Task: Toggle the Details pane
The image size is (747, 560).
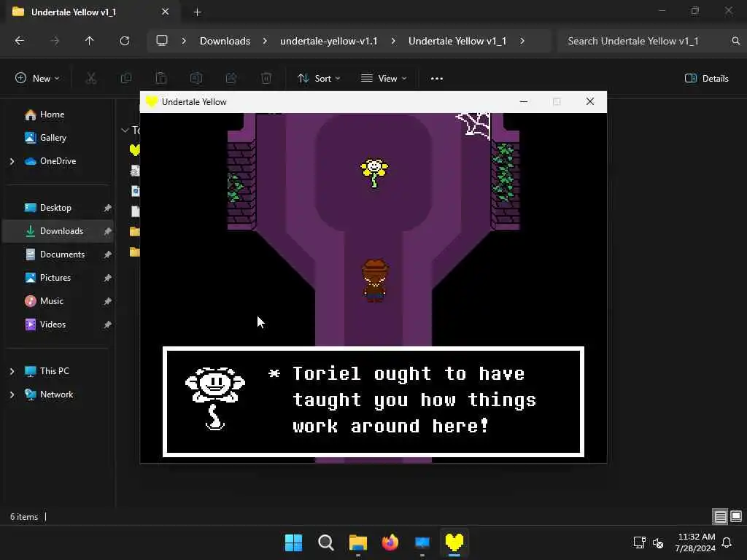Action: point(706,79)
